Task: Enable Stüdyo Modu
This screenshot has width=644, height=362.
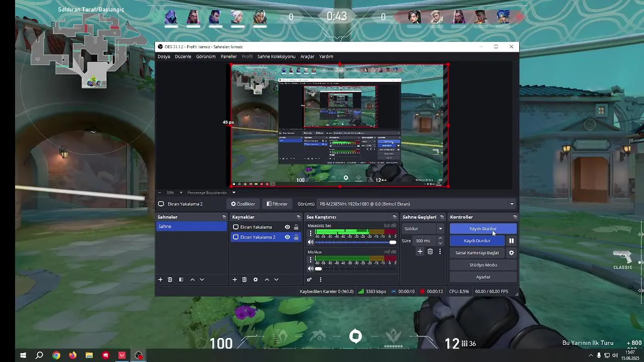Action: (483, 265)
